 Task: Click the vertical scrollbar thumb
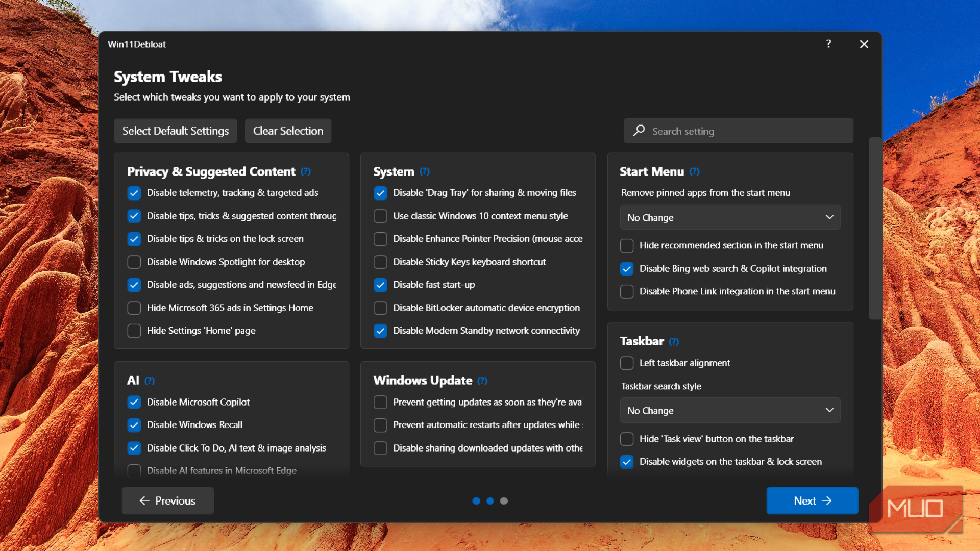coord(875,228)
